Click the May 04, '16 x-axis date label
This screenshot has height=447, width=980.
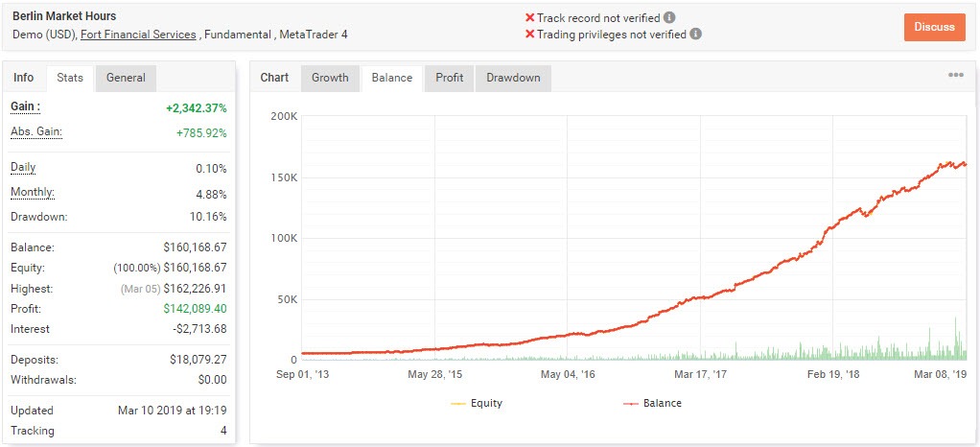coord(568,374)
